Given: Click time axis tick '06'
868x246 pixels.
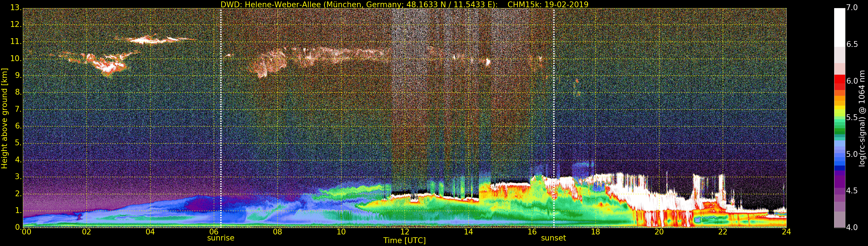Looking at the screenshot, I should click(x=214, y=232).
